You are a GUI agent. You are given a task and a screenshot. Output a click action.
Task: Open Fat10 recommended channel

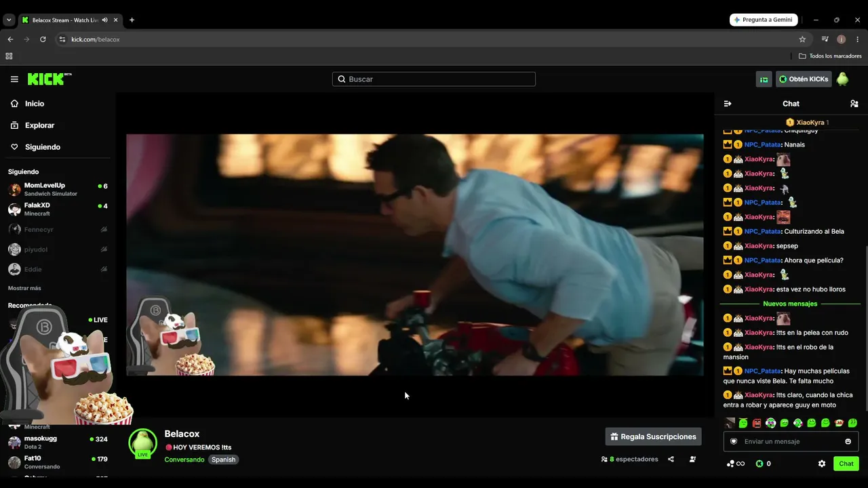tap(58, 462)
